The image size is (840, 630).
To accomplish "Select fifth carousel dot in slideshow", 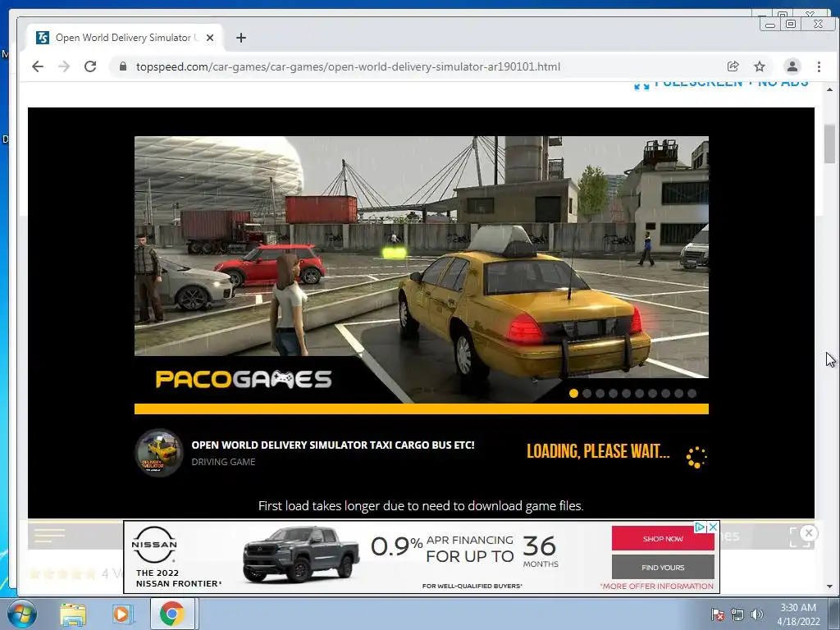I will (626, 393).
